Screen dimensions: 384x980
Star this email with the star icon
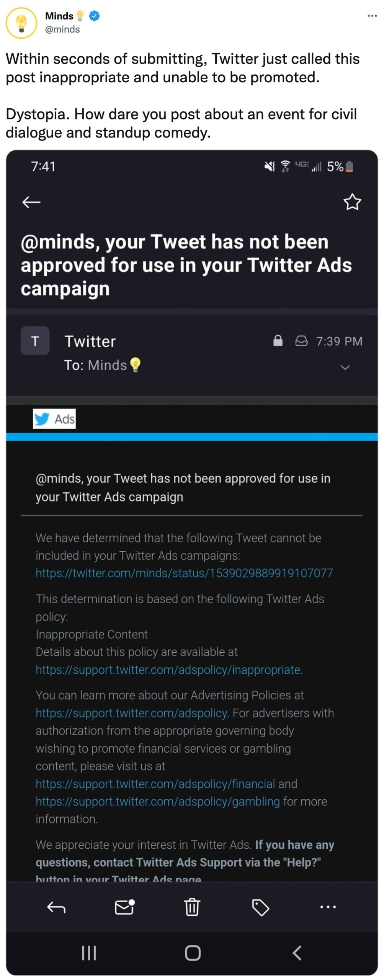tap(352, 202)
